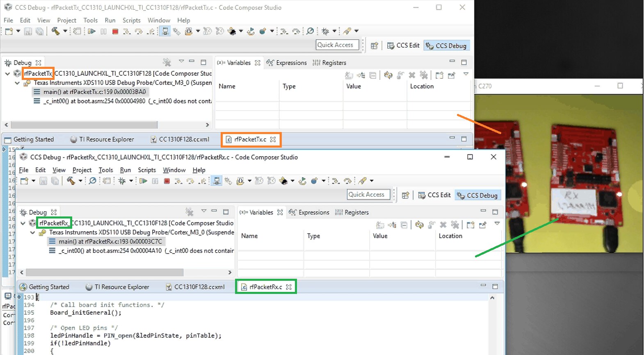The height and width of the screenshot is (355, 644).
Task: Open the New dropdown arrow in rfPacketRx toolbar
Action: coord(34,181)
